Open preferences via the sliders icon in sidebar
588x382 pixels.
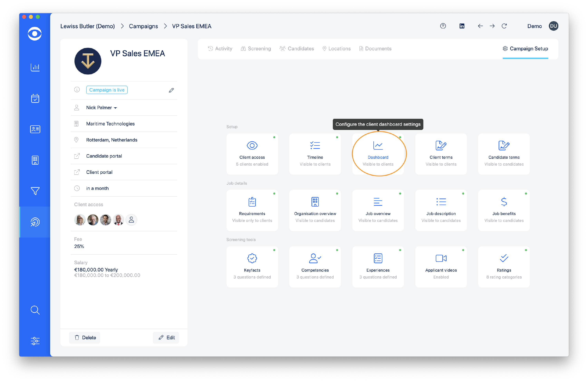35,341
